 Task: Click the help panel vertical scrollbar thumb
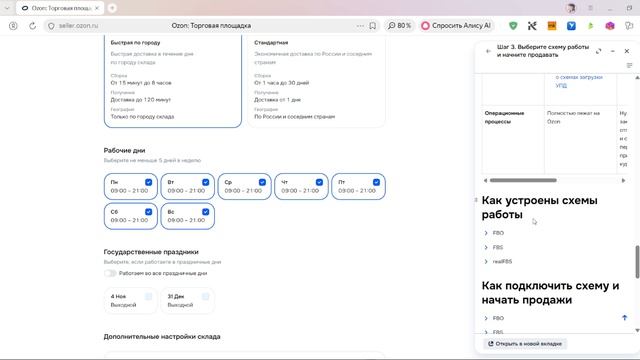(x=637, y=262)
